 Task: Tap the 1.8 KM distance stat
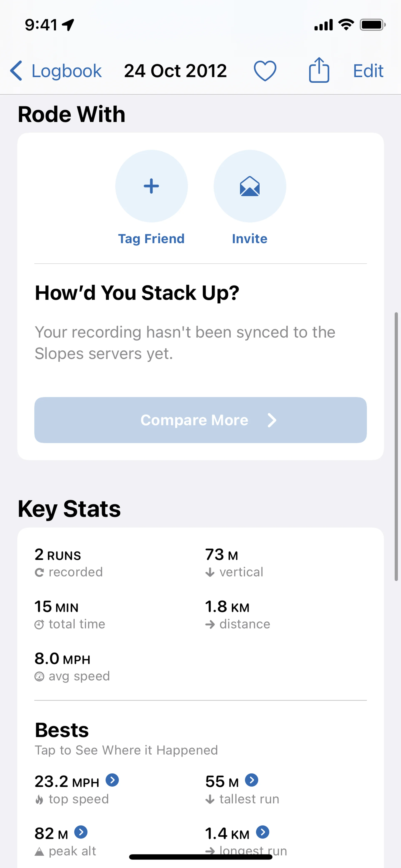(237, 615)
